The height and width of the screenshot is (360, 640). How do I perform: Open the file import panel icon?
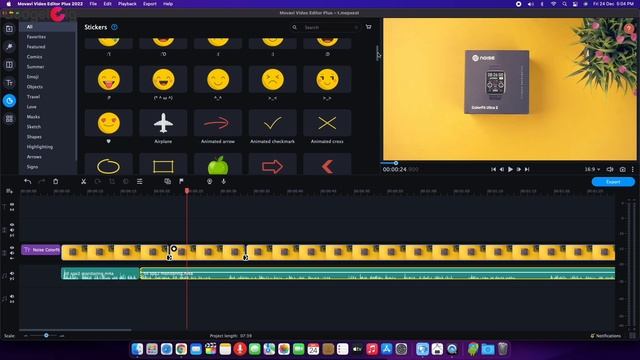pos(9,29)
